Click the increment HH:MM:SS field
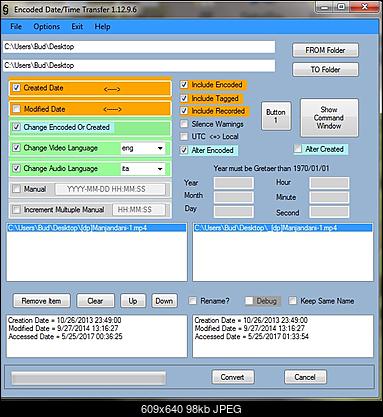The width and height of the screenshot is (383, 417). (x=139, y=210)
